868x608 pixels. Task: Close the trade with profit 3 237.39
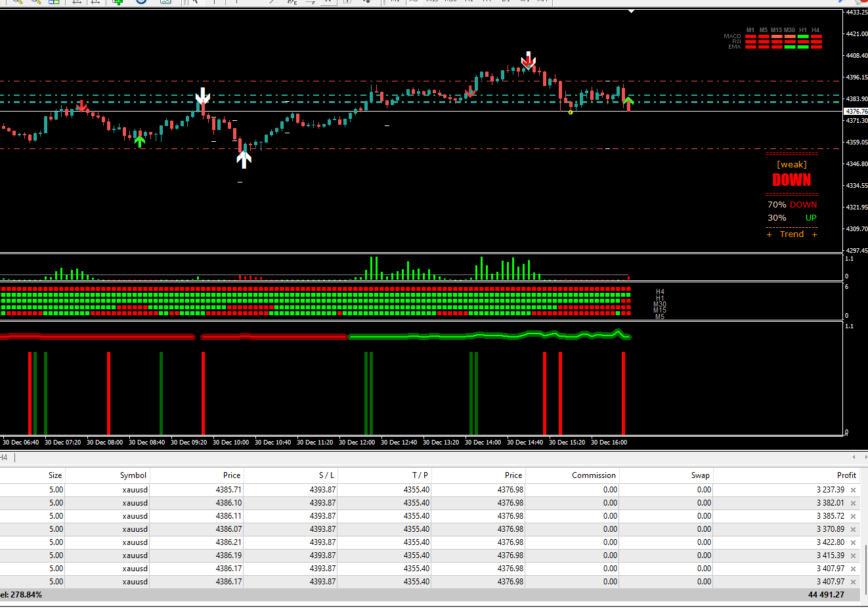(x=853, y=490)
